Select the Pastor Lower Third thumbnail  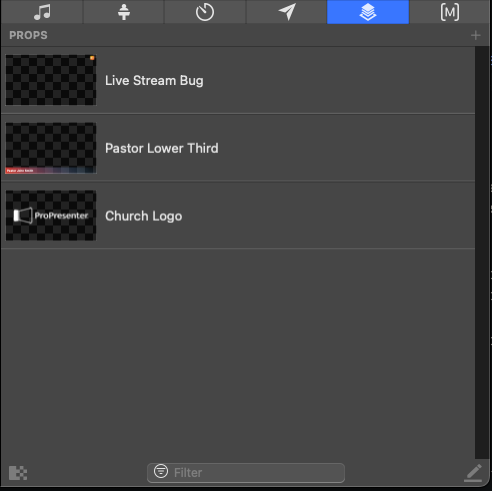coord(51,148)
